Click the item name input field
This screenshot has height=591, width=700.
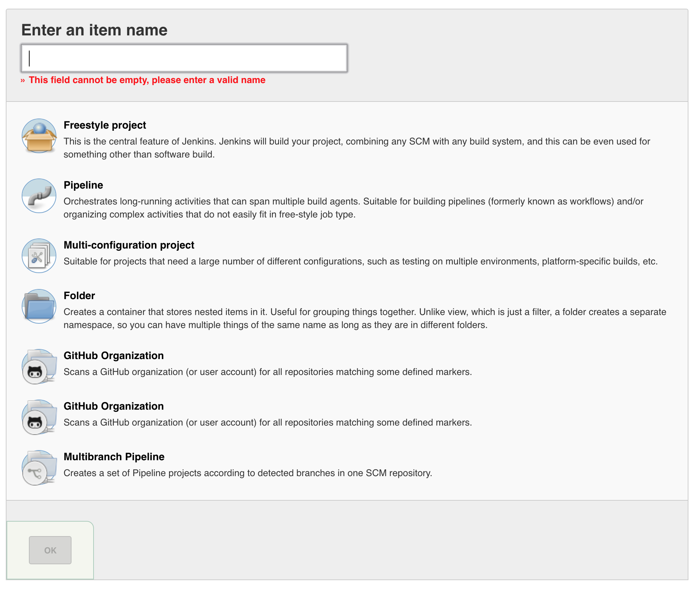[184, 58]
